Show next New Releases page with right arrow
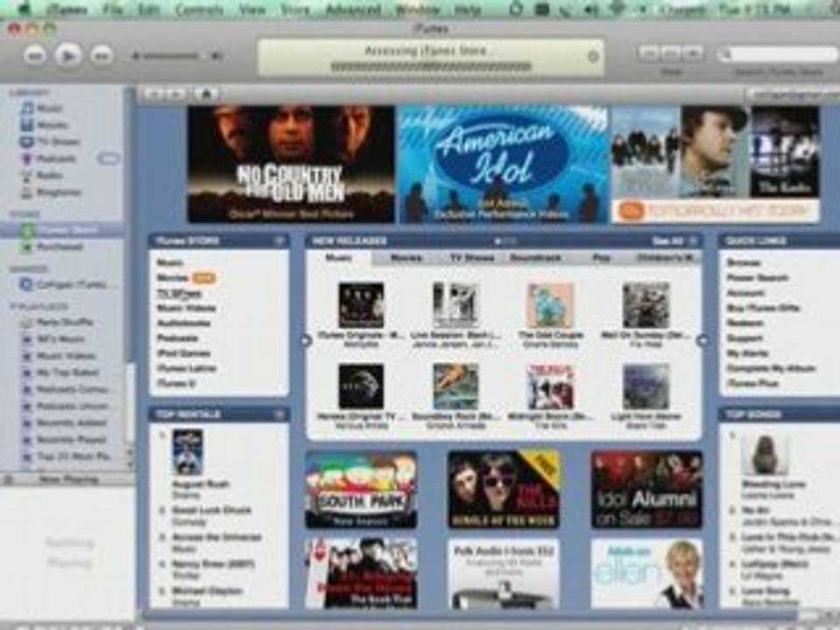 point(702,340)
